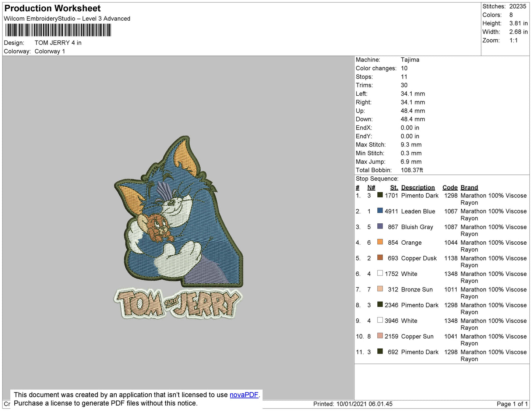Click the Width value 2.68 in
Viewport: 532px width, 411px height.
coord(518,32)
